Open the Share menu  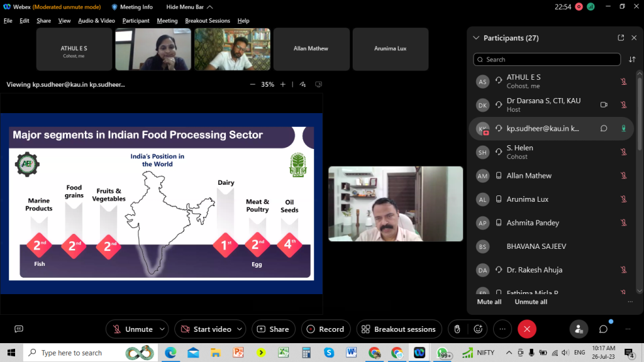tap(43, 21)
